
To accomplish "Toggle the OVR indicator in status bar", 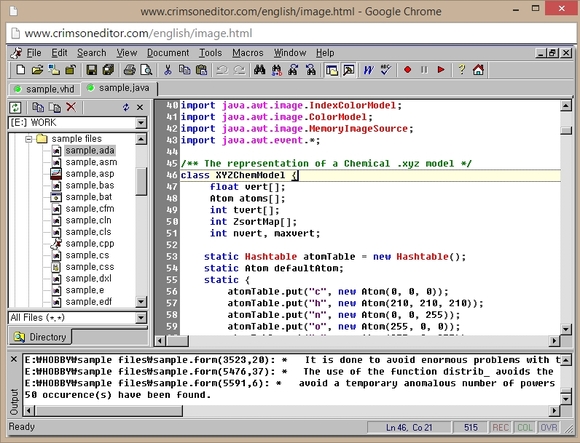I will [x=549, y=427].
